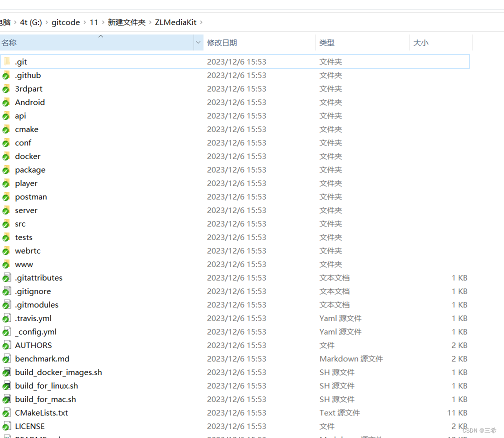504x438 pixels.
Task: Click the Android folder icon
Action: (x=6, y=102)
